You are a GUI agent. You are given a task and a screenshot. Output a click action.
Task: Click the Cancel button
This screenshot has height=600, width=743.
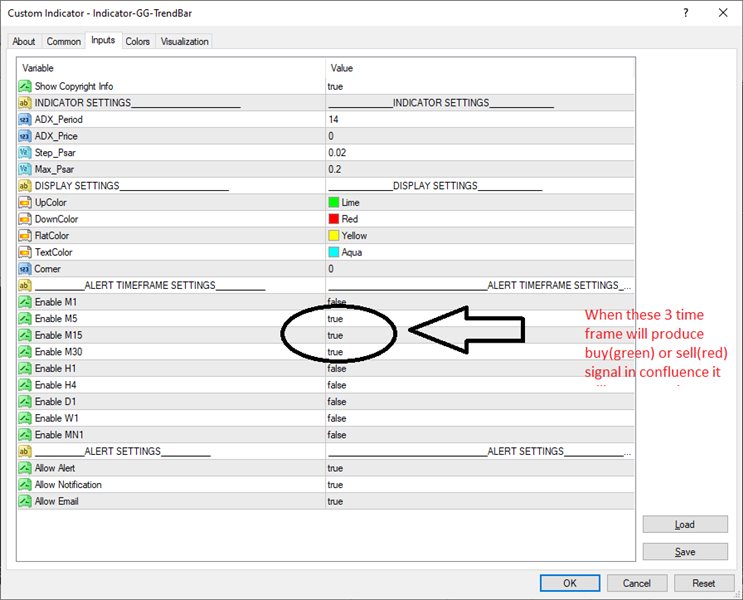click(637, 583)
